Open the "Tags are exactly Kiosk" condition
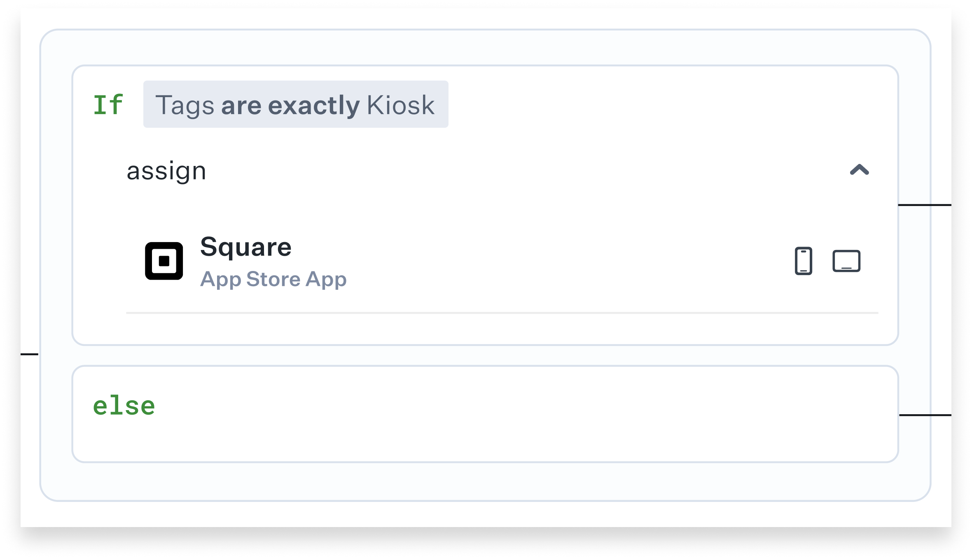 [x=295, y=105]
